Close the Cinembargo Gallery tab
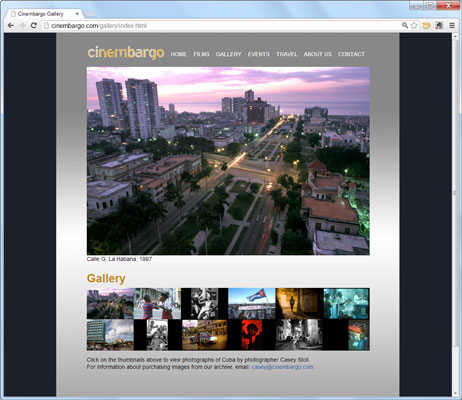 point(77,14)
